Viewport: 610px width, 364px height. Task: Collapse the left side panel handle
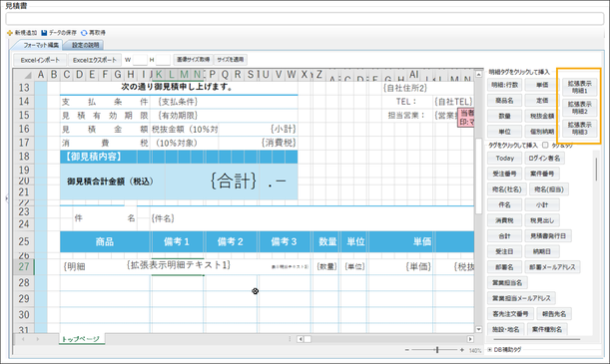(7, 198)
